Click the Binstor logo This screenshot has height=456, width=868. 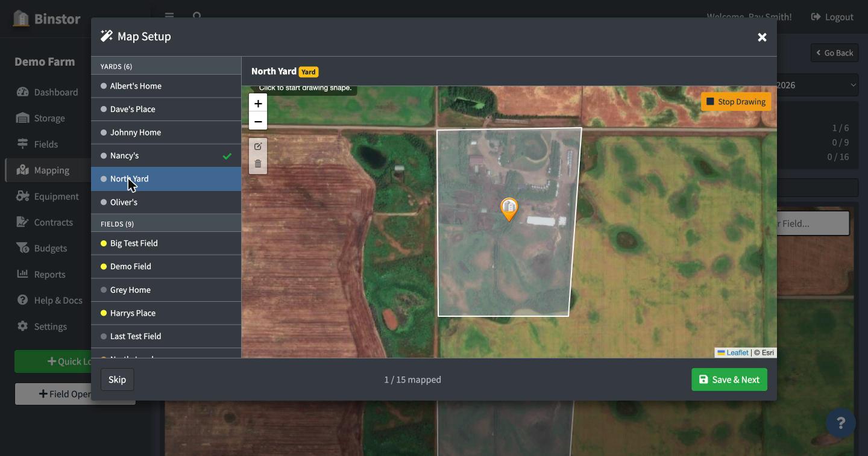pyautogui.click(x=46, y=19)
